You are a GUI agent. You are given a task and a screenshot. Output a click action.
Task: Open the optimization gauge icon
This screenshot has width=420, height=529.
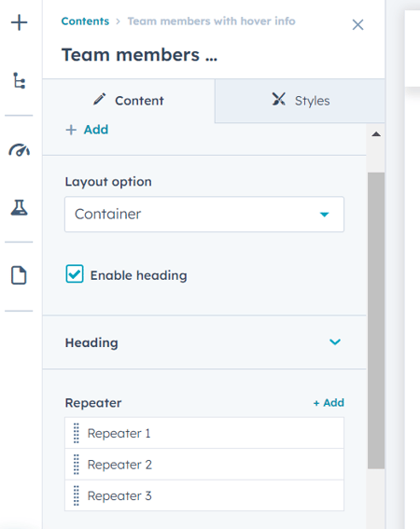pyautogui.click(x=20, y=150)
